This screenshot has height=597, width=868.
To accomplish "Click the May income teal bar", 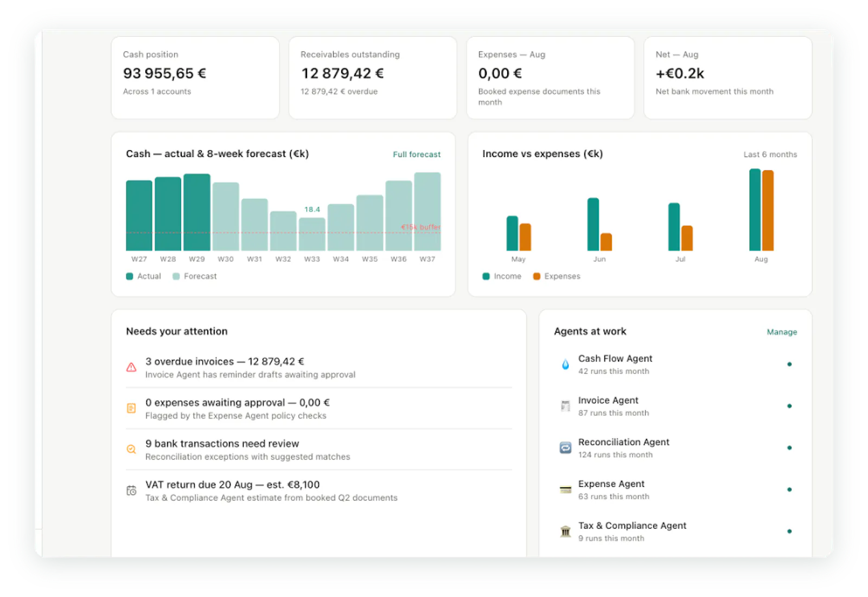I will tap(512, 233).
